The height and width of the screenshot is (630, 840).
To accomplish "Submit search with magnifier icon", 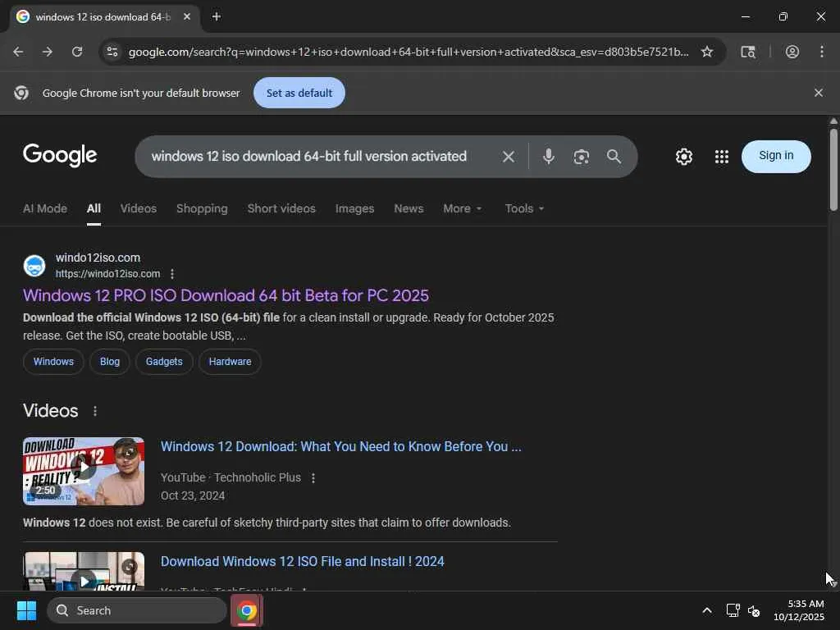I will (614, 157).
